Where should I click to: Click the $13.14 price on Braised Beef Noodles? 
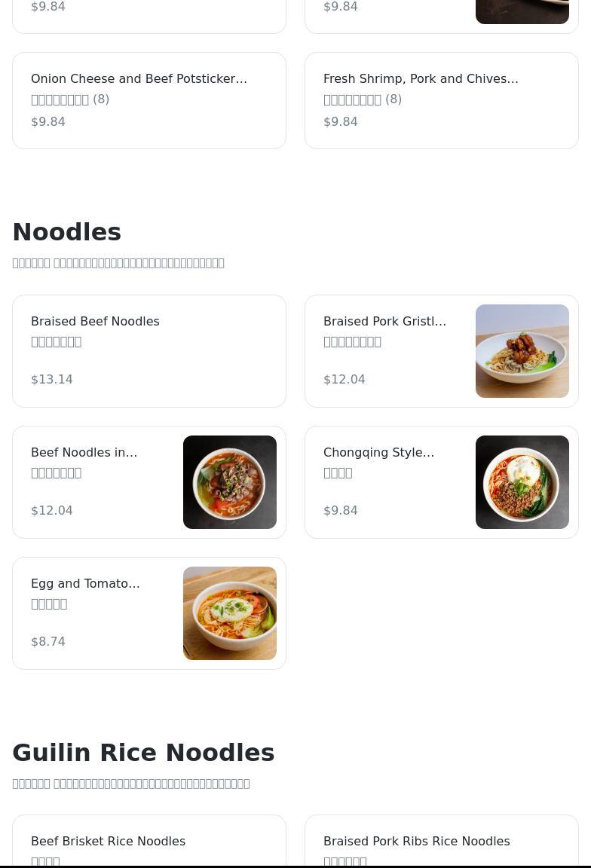52,380
